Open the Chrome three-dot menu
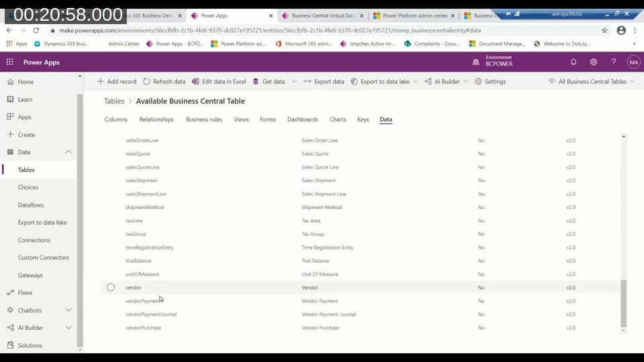This screenshot has height=362, width=644. (635, 30)
